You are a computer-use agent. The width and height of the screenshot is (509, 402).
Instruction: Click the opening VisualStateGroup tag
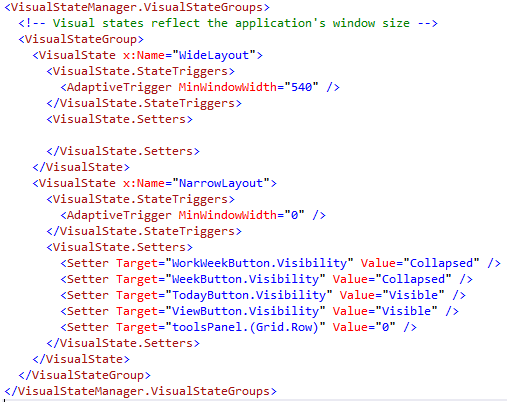(x=81, y=39)
